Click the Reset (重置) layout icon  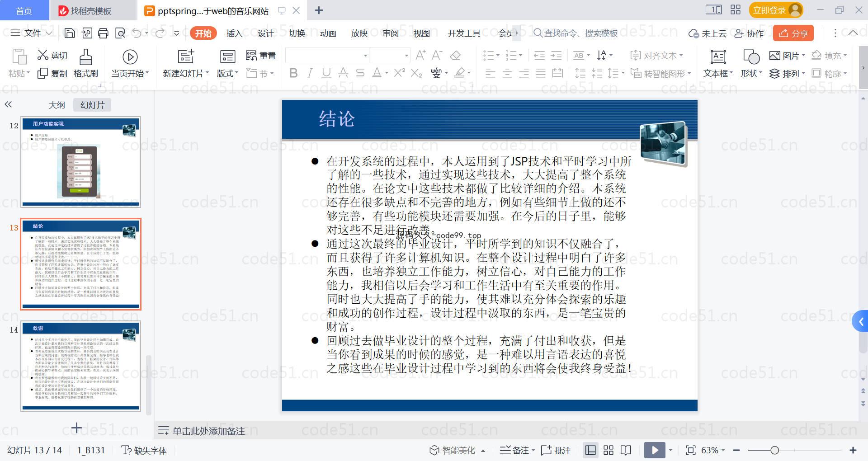point(251,55)
